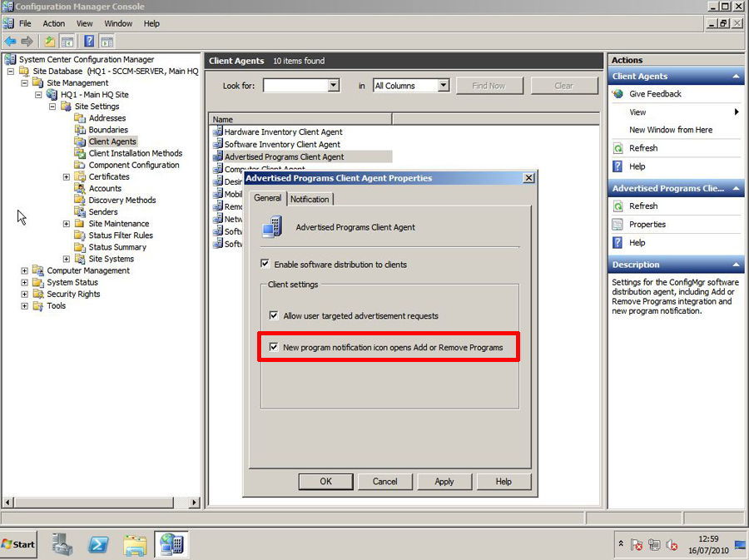Show hidden tray icons arrow

tap(621, 543)
